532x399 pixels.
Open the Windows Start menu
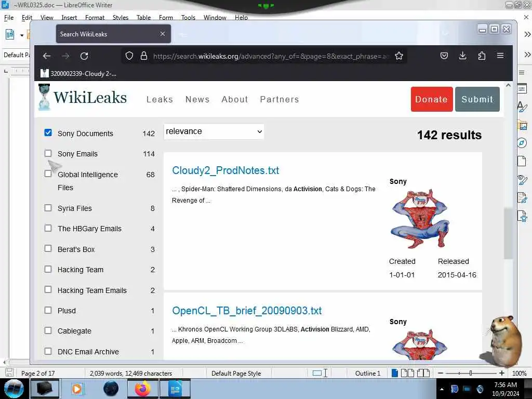pos(14,389)
